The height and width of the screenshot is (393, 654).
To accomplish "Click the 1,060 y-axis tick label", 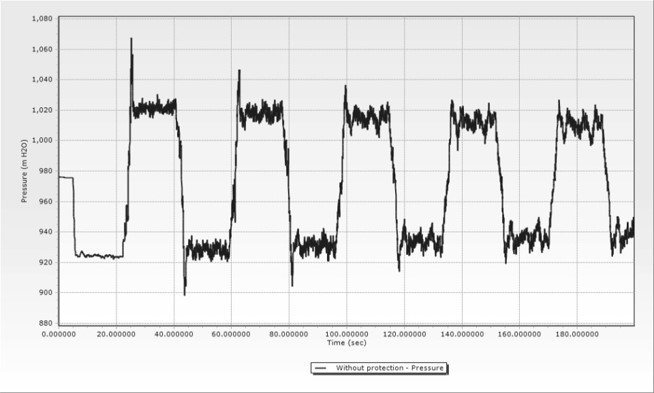I will point(42,49).
